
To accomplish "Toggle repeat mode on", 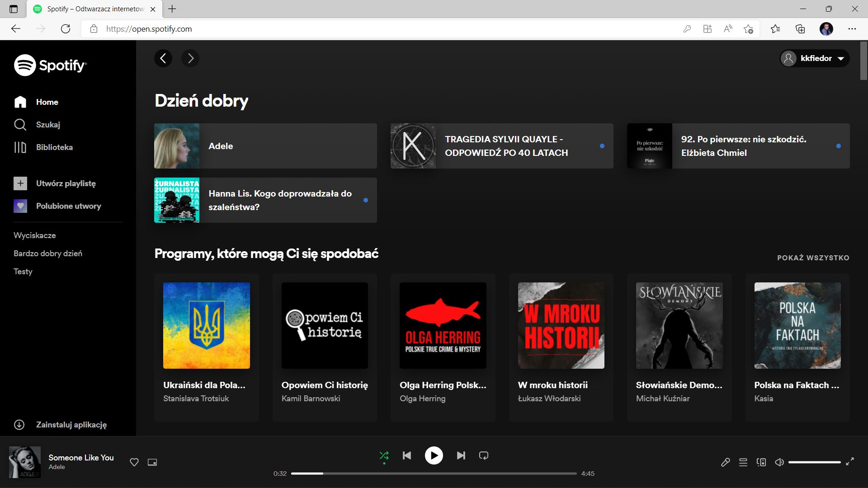I will pos(483,455).
